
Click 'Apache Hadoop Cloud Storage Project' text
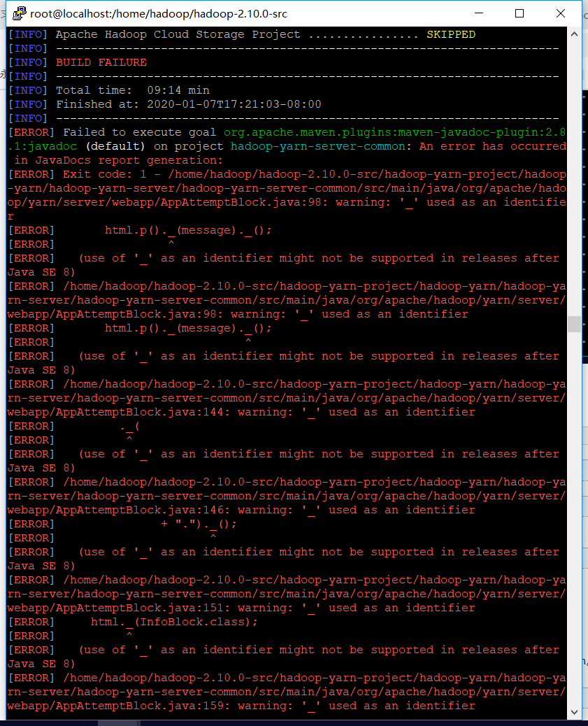178,35
